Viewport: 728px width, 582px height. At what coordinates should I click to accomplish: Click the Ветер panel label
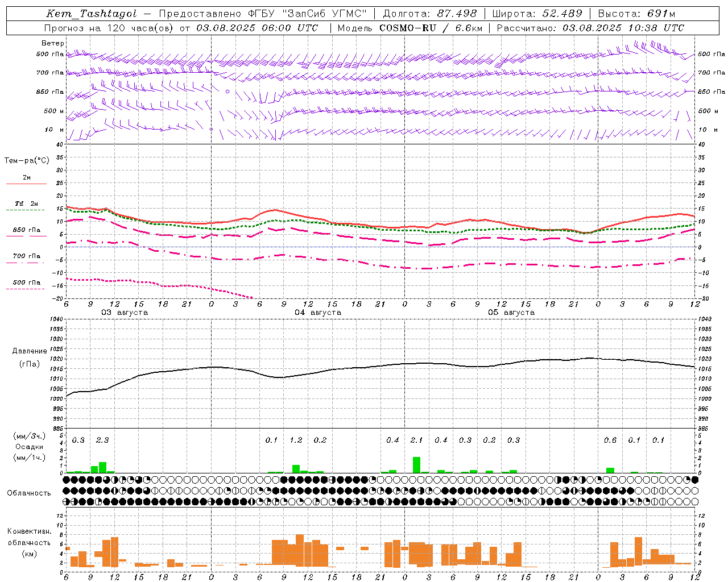52,43
